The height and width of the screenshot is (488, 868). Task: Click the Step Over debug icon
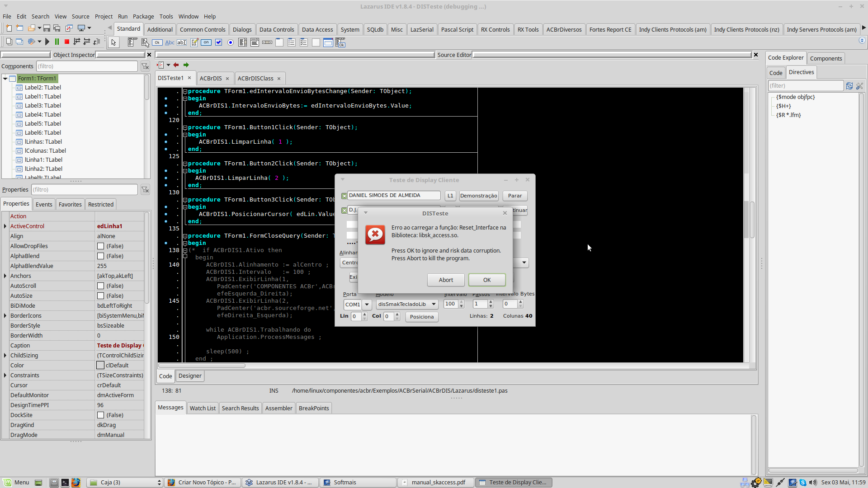tap(87, 42)
